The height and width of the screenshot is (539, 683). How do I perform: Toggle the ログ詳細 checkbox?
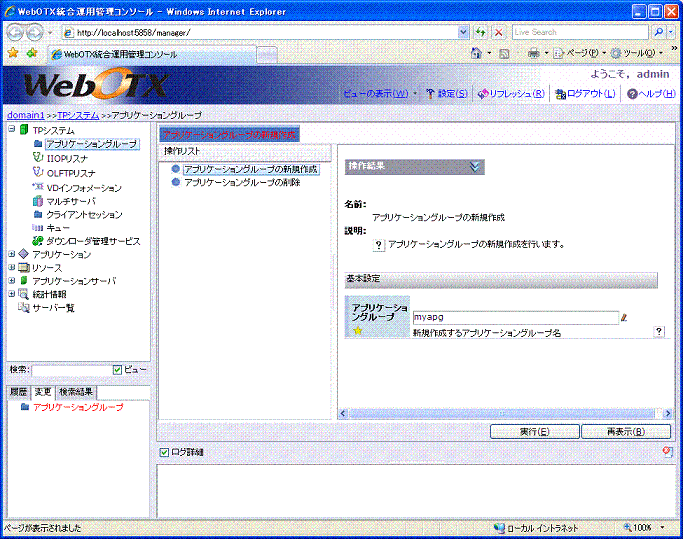click(x=165, y=452)
